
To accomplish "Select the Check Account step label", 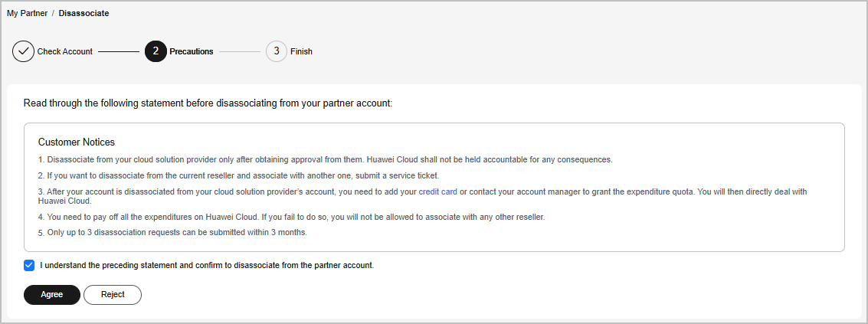I will pyautogui.click(x=65, y=51).
